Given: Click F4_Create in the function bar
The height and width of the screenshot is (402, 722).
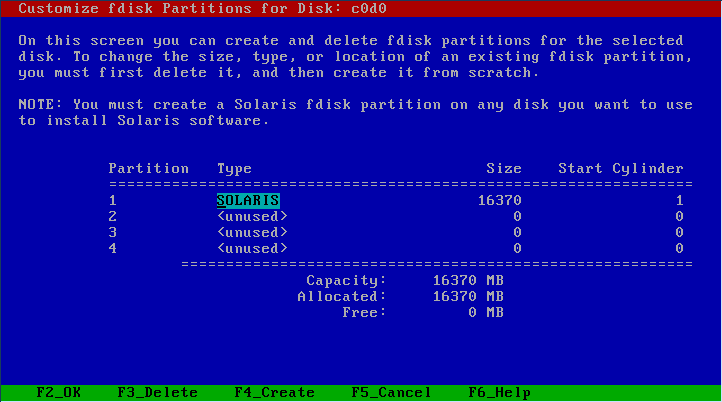Looking at the screenshot, I should (x=274, y=392).
